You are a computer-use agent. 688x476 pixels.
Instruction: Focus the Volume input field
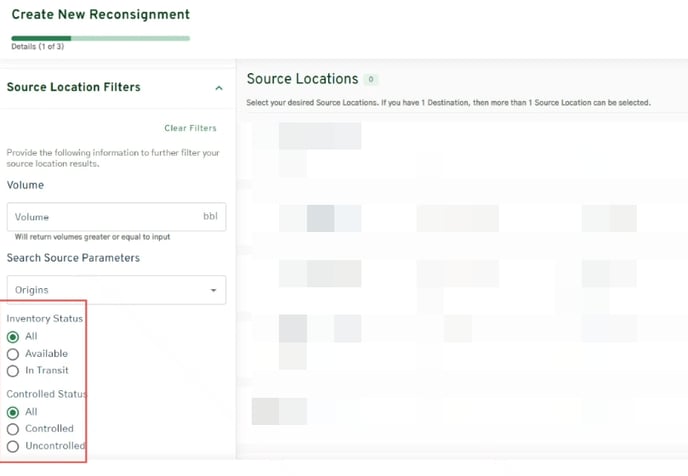(105, 217)
